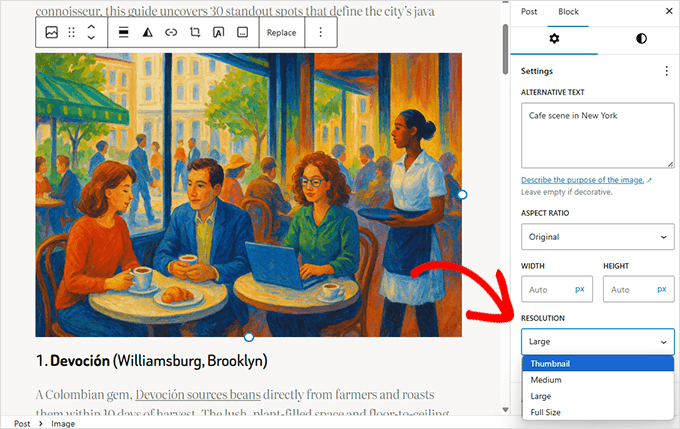Add text over image icon
Viewport: 680px width, 429px height.
coord(218,32)
